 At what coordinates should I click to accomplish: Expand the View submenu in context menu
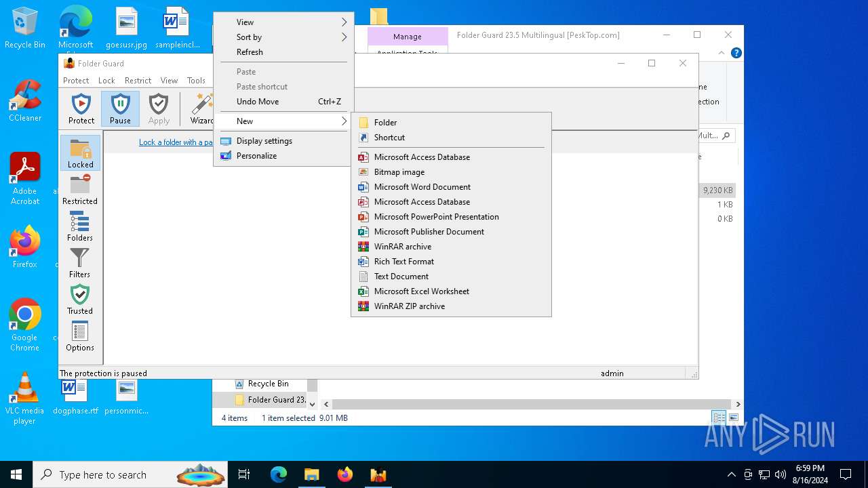coord(283,22)
